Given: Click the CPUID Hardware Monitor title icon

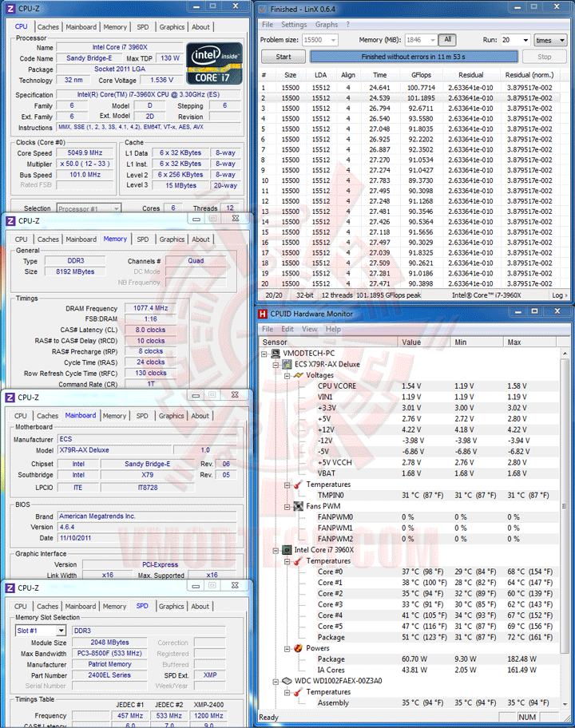Looking at the screenshot, I should (263, 314).
